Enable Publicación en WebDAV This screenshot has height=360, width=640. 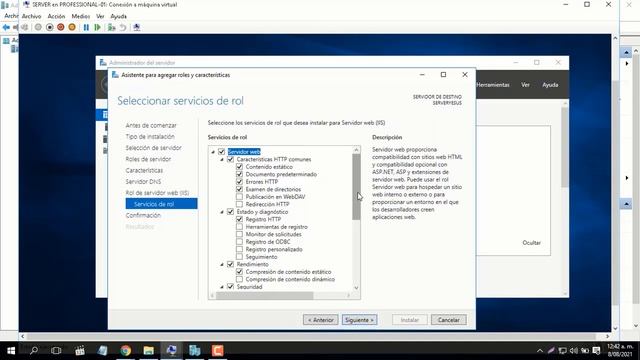tap(240, 197)
